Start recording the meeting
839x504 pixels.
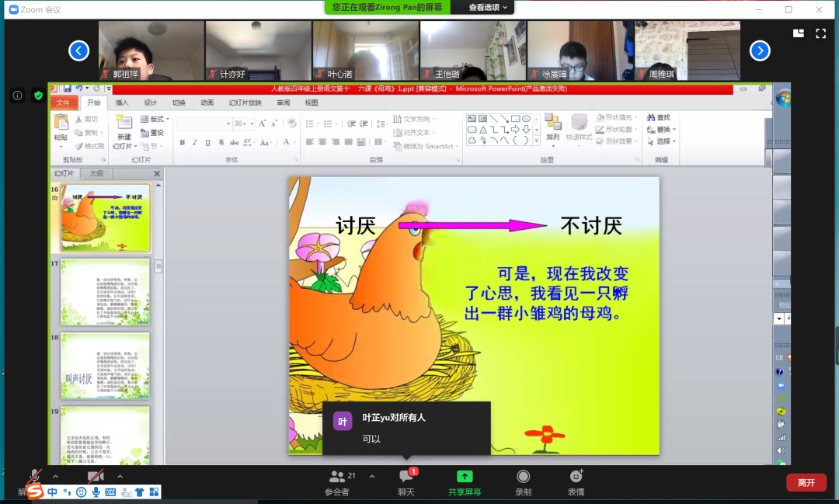pyautogui.click(x=523, y=482)
